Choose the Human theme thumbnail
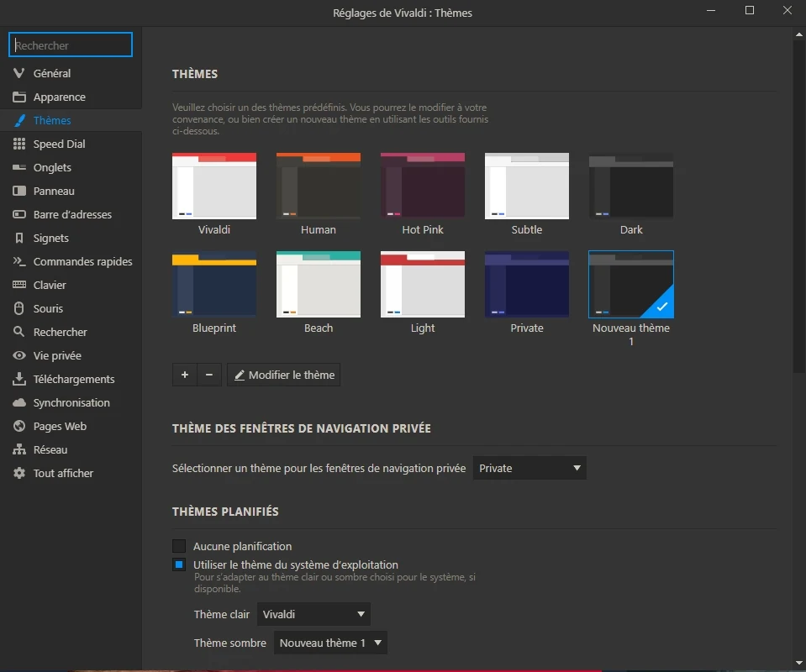 (x=319, y=186)
